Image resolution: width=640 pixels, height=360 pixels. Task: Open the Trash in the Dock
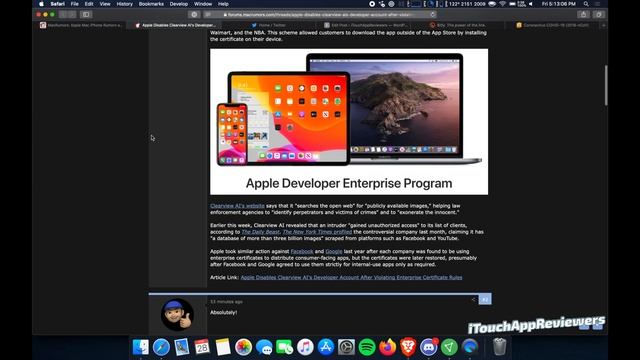point(499,347)
